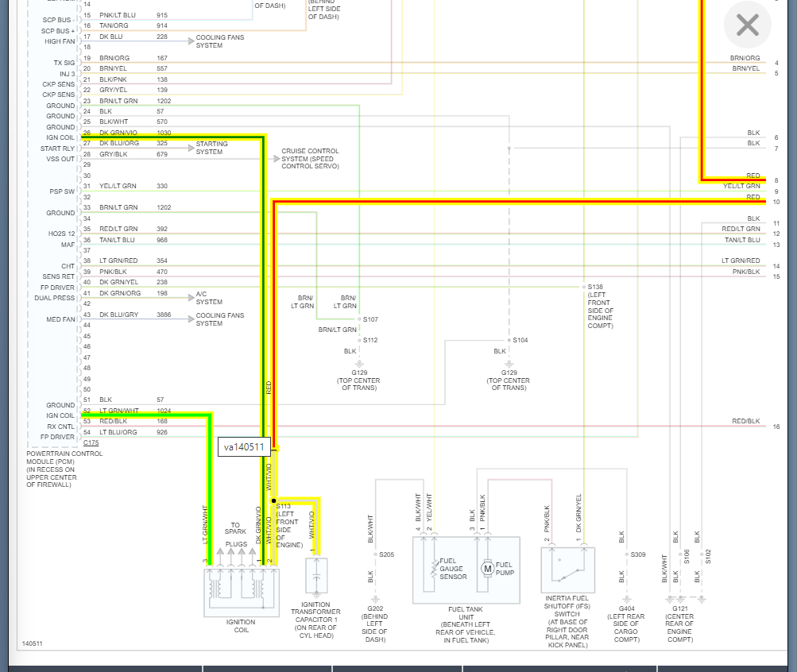Screen dimensions: 797x672
Task: Click the S107 splice label
Action: [370, 319]
